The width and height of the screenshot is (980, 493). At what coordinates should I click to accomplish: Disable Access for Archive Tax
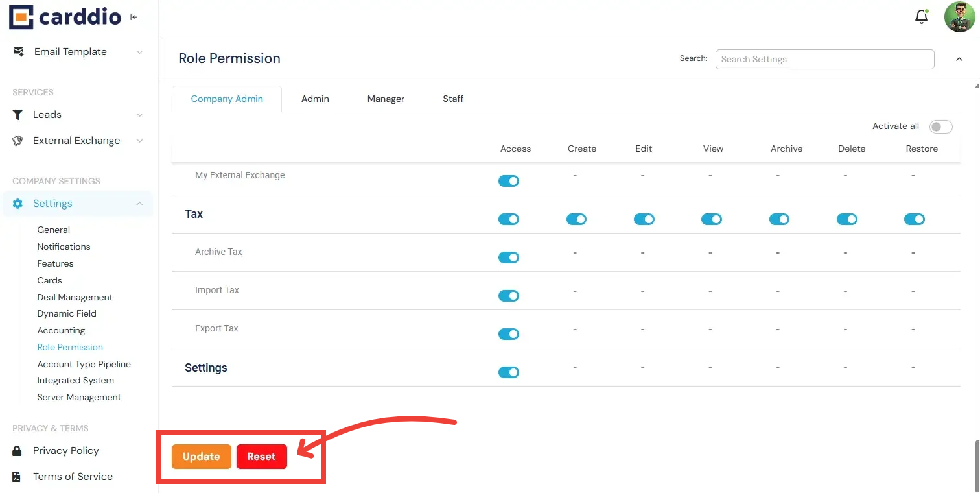(x=509, y=258)
